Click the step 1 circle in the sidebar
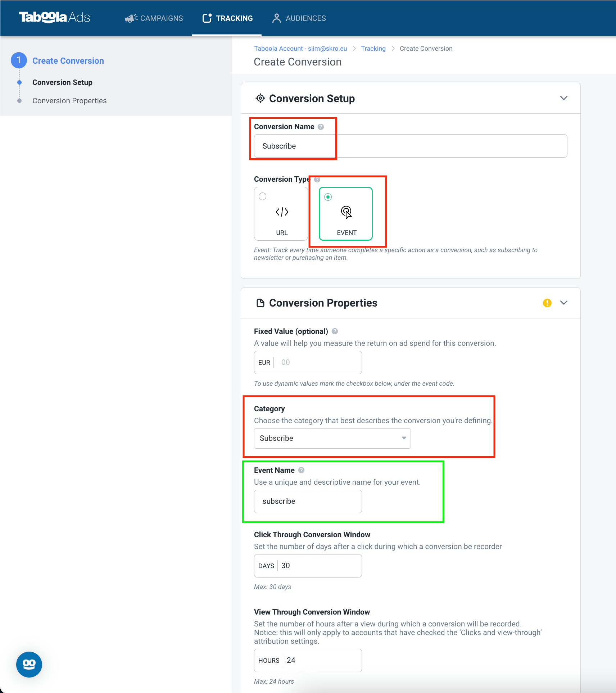616x693 pixels. 19,60
